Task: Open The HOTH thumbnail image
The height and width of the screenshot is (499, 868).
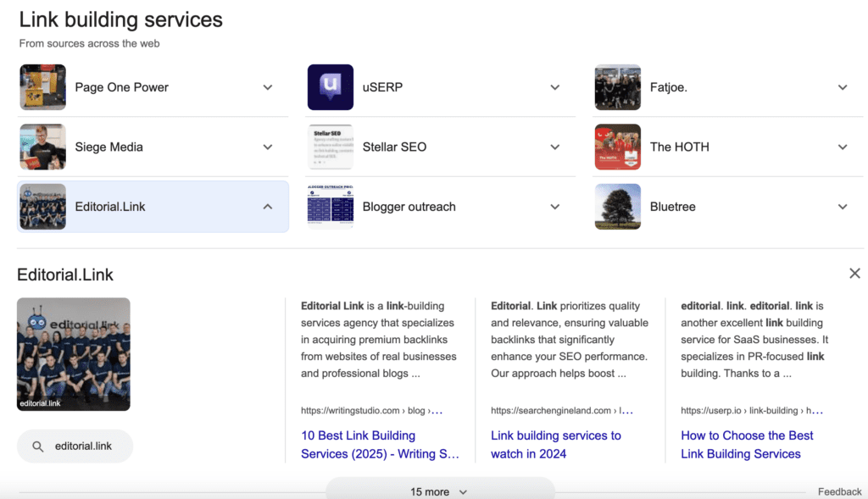Action: [x=618, y=147]
